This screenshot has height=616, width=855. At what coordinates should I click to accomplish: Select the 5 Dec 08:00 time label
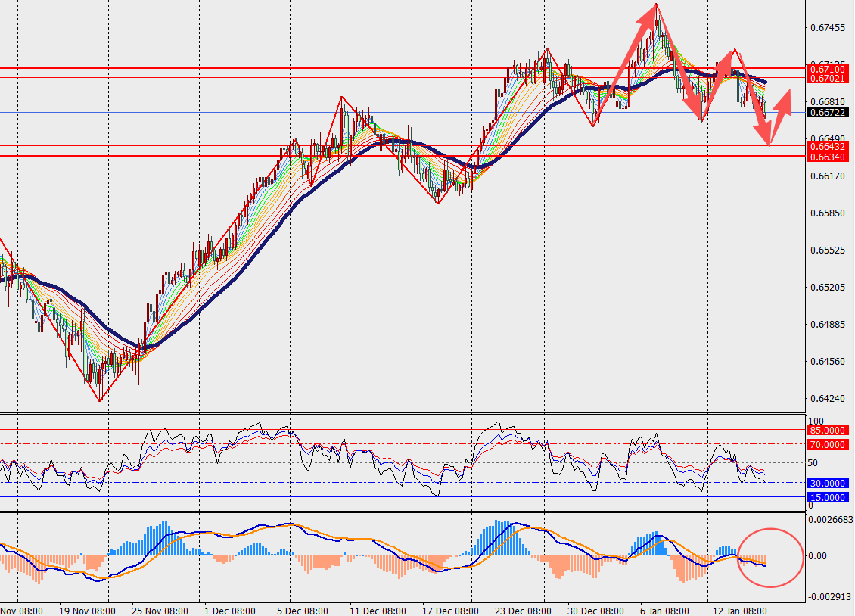point(302,610)
